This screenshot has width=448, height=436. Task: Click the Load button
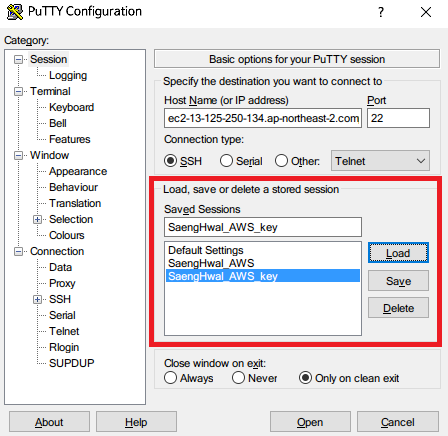point(398,253)
